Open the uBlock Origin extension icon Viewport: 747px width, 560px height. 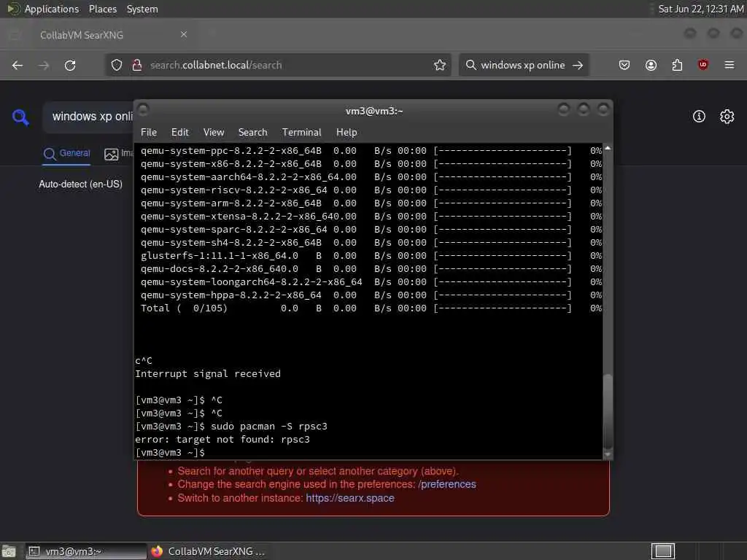pyautogui.click(x=703, y=65)
